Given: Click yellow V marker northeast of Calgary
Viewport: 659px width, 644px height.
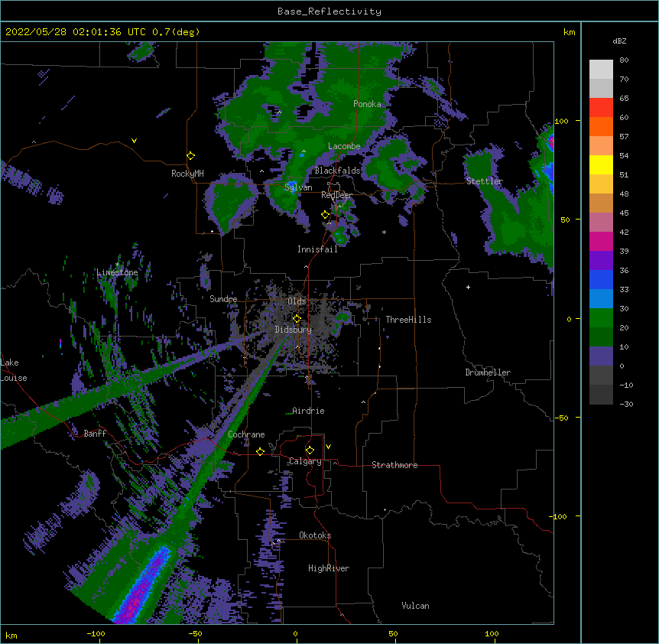Looking at the screenshot, I should [328, 447].
